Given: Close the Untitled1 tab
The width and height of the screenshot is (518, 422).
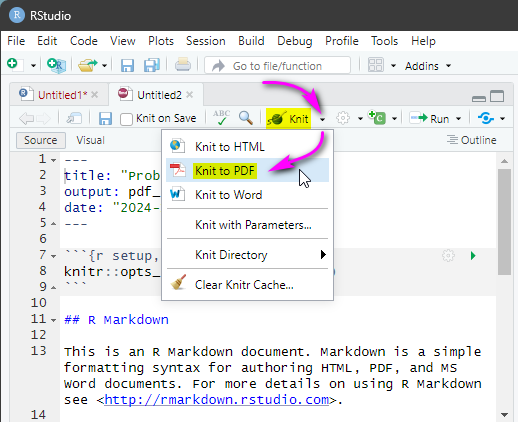Looking at the screenshot, I should 95,95.
